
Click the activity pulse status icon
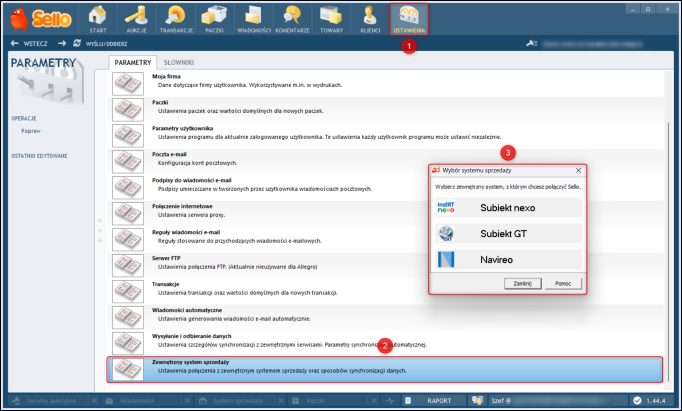coord(390,401)
